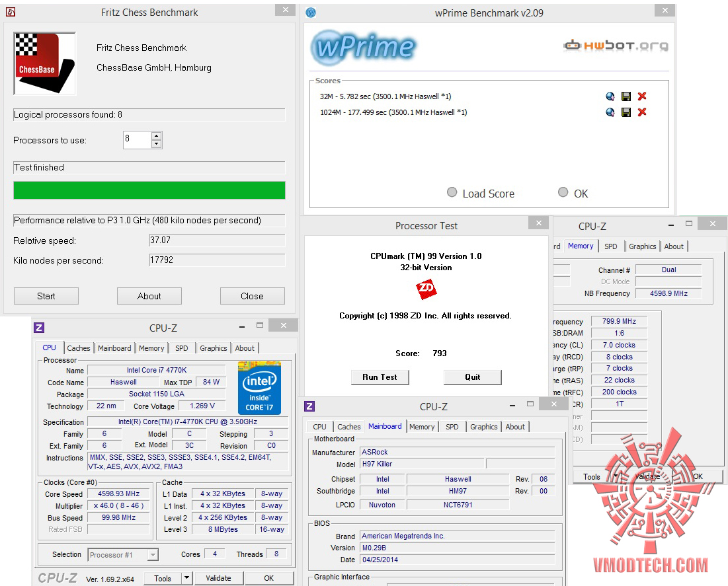728x586 pixels.
Task: Click the globe icon for the 32M score
Action: click(x=610, y=96)
